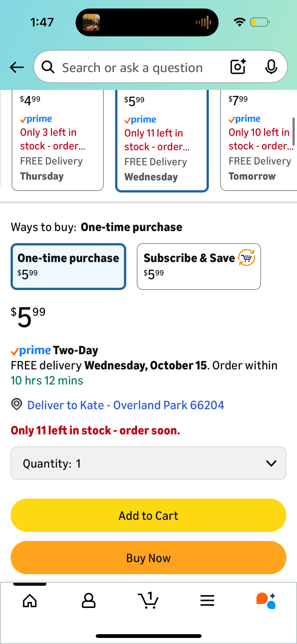Choose the $4.99 Thursday delivery option
The height and width of the screenshot is (644, 297).
pyautogui.click(x=58, y=140)
